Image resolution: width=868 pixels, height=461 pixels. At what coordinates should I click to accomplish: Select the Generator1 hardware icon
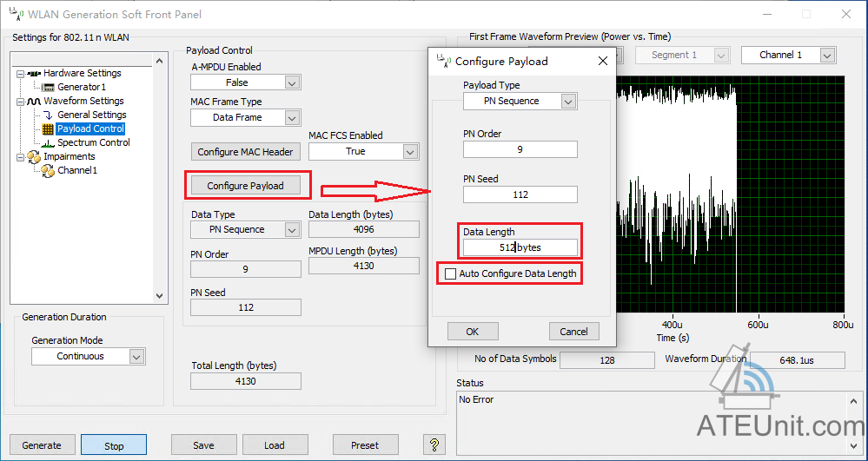pyautogui.click(x=48, y=88)
